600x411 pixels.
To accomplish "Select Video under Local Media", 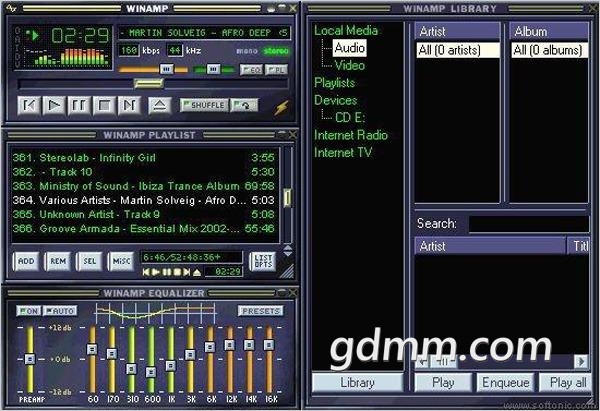I will coord(349,65).
